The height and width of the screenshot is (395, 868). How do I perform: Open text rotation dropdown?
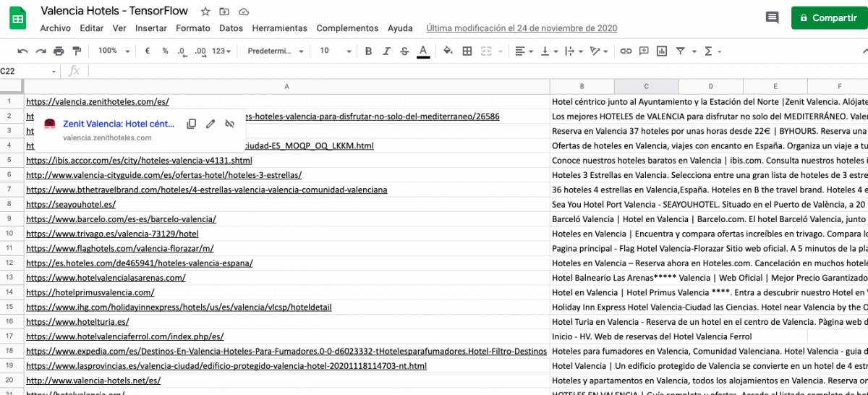pos(599,51)
